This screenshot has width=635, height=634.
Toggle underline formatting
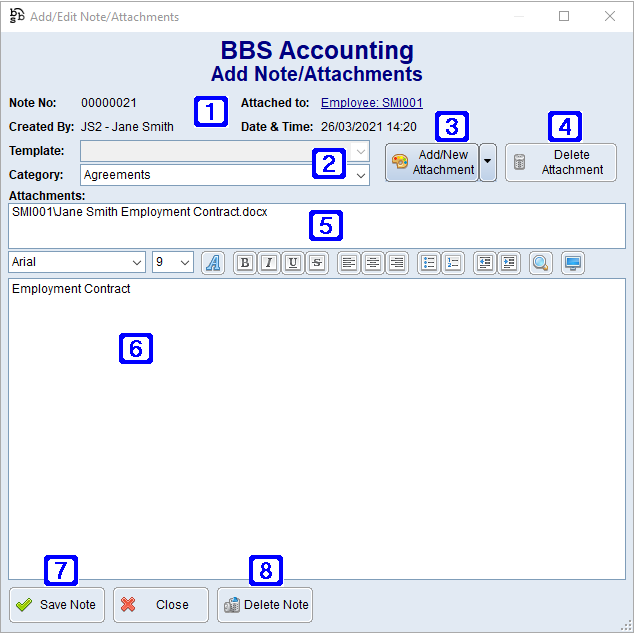[x=293, y=263]
